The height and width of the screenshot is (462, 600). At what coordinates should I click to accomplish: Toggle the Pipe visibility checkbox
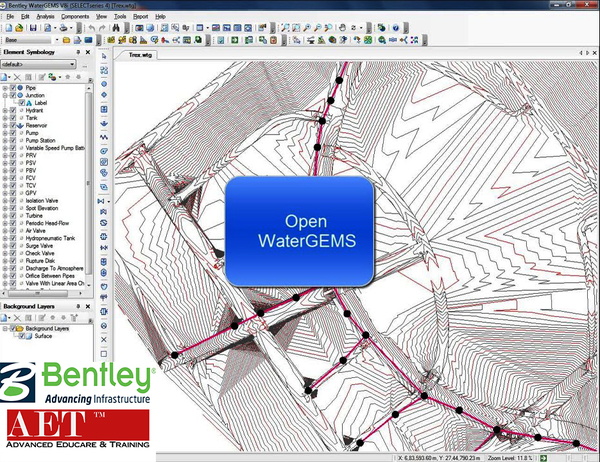coord(12,88)
